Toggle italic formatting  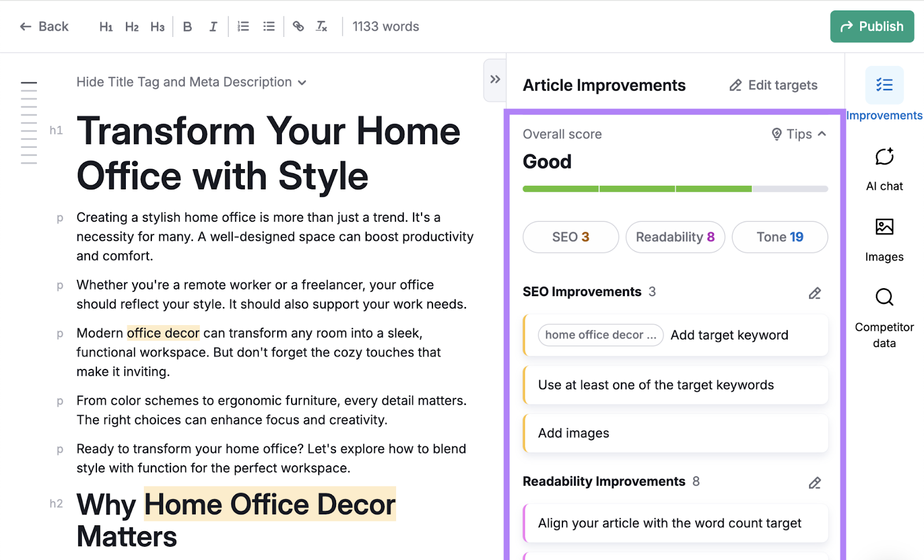tap(213, 26)
